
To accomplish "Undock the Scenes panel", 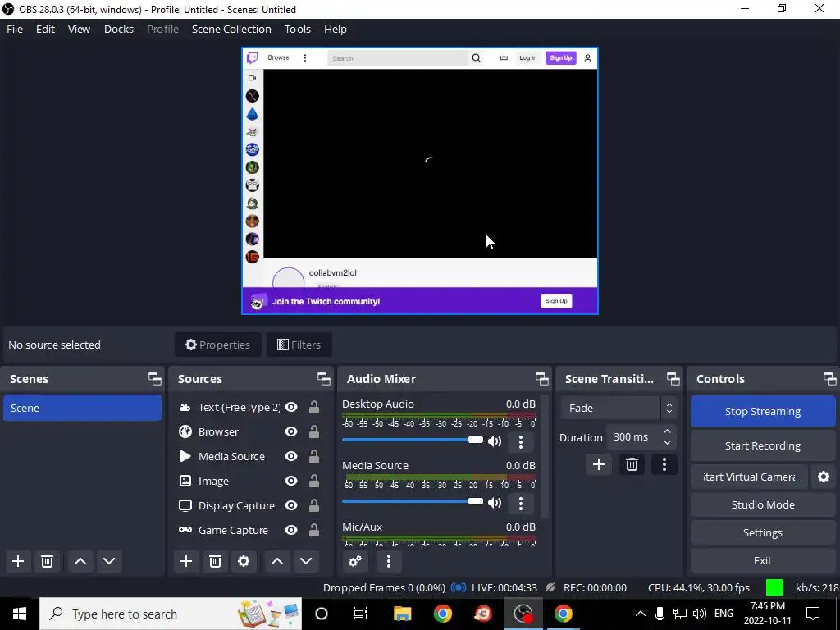I will (x=155, y=379).
